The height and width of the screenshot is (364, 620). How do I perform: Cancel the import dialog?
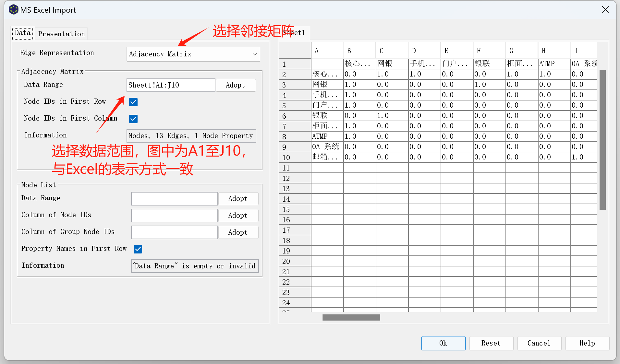539,343
